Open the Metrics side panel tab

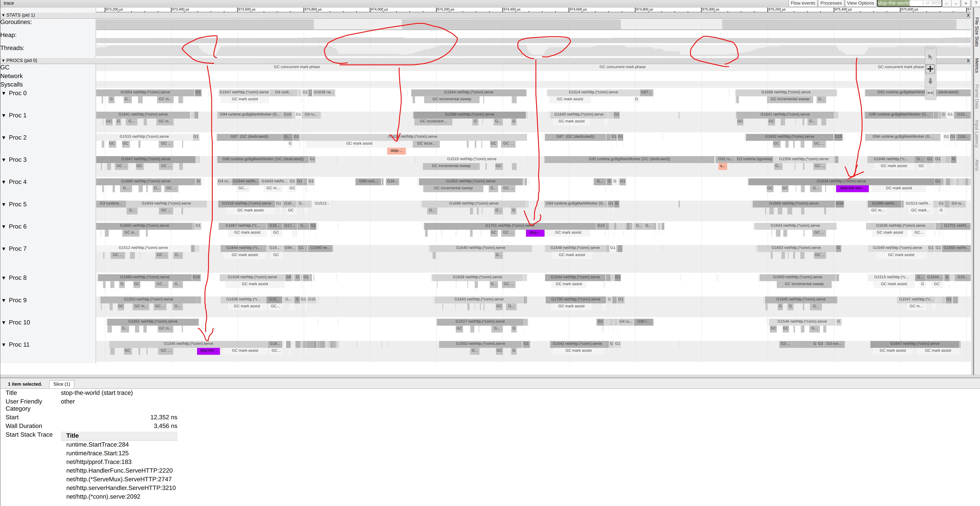[977, 65]
